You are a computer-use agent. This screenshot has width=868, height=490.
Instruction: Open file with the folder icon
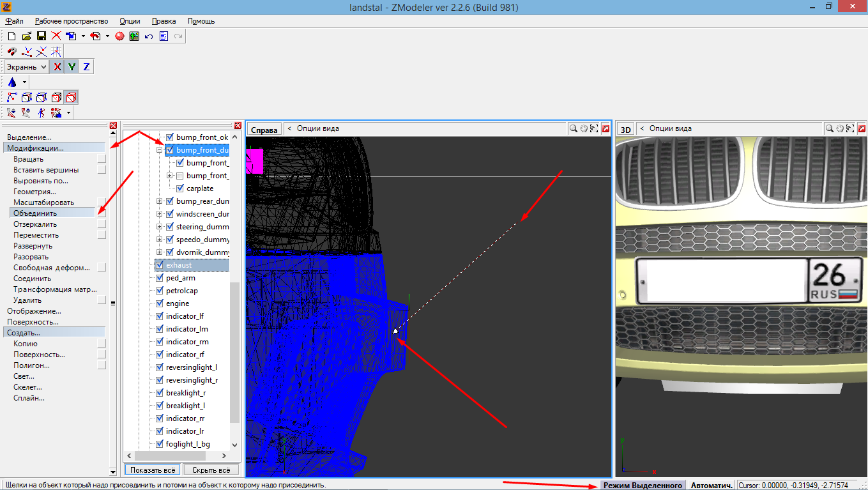26,36
